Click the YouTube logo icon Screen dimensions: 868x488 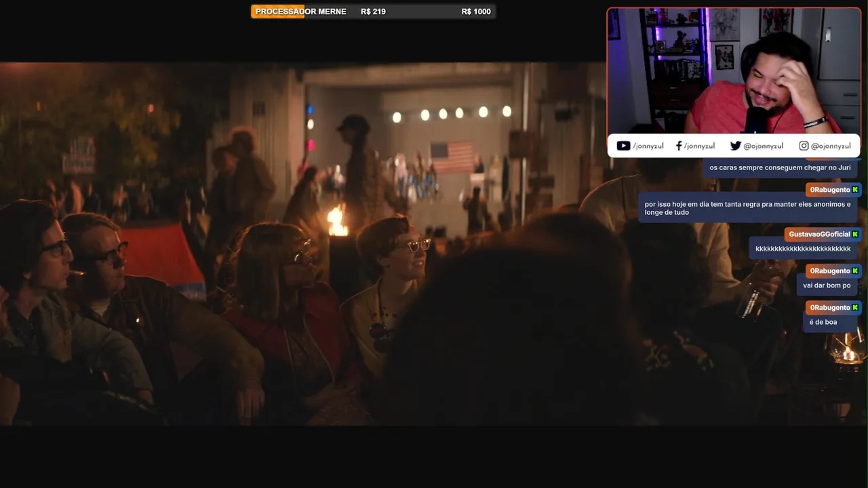coord(623,146)
